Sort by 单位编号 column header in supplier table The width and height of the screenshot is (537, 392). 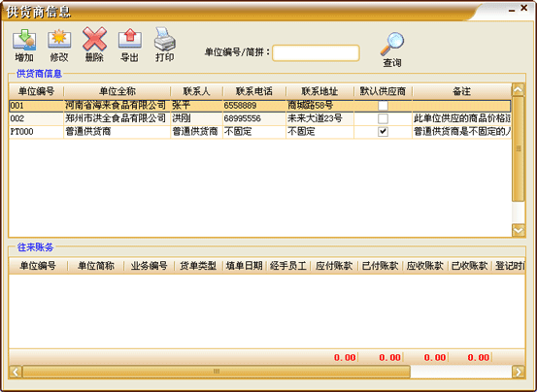36,91
